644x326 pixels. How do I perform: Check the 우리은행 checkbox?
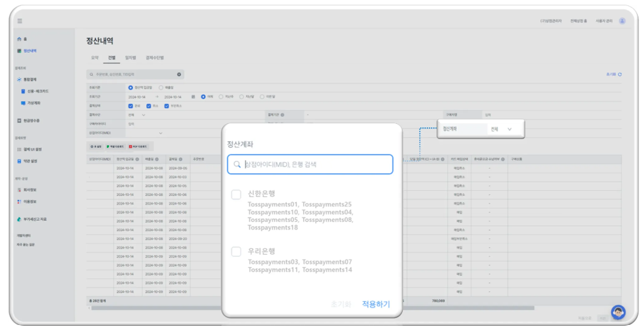[x=236, y=251]
